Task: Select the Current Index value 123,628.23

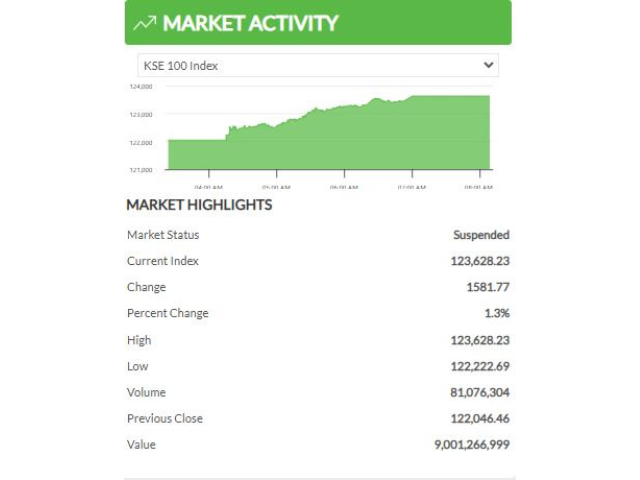Action: [480, 261]
